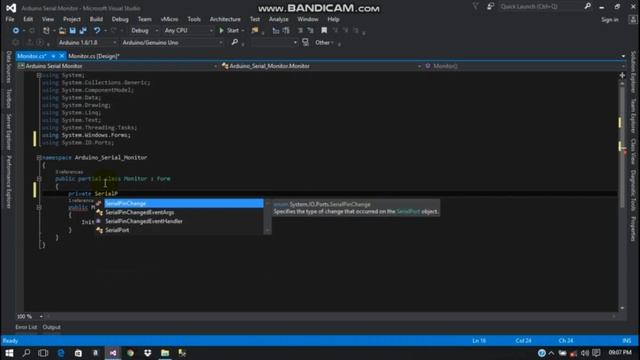Open the Monitor() member navigation dropdown
Screen dimensions: 640x360
(524, 66)
